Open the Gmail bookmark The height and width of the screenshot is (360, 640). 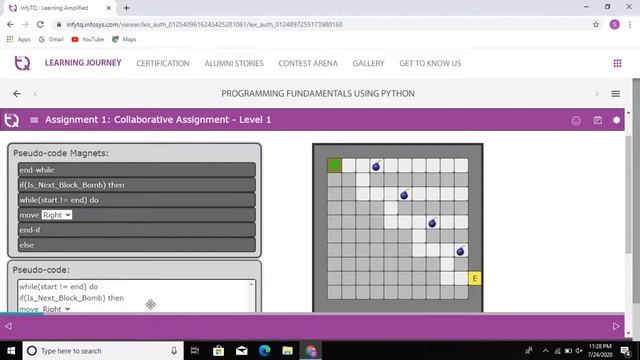(51, 39)
